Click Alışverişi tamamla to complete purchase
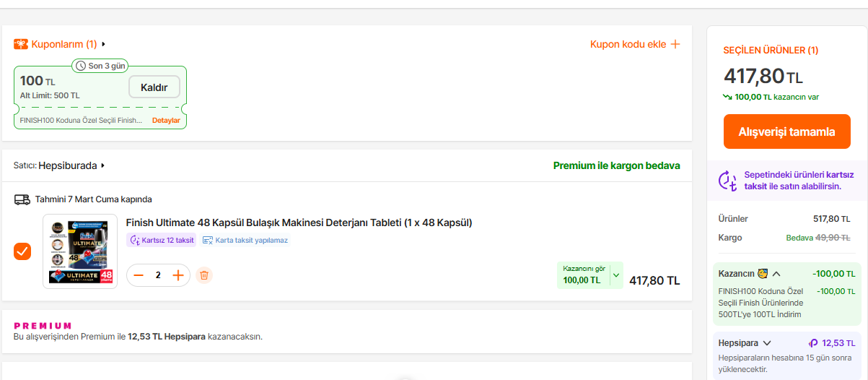 [786, 131]
